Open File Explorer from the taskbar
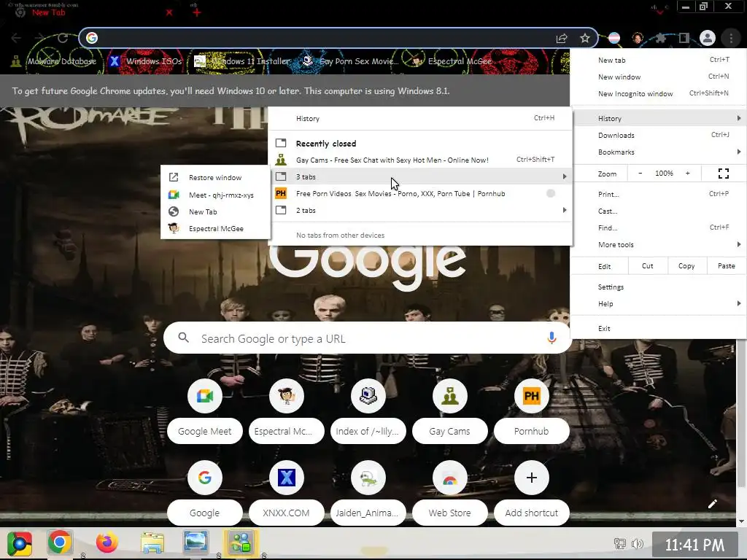Screen dimensions: 747x560 [152, 542]
